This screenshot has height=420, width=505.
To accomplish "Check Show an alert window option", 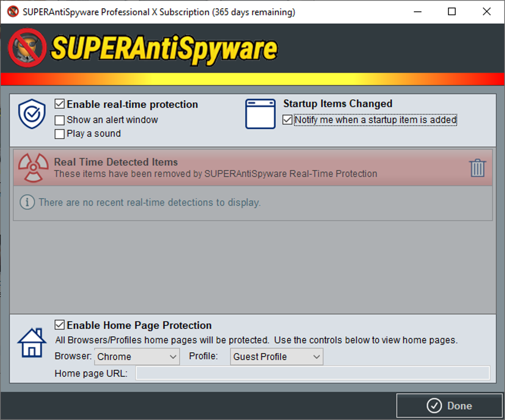I will 59,120.
